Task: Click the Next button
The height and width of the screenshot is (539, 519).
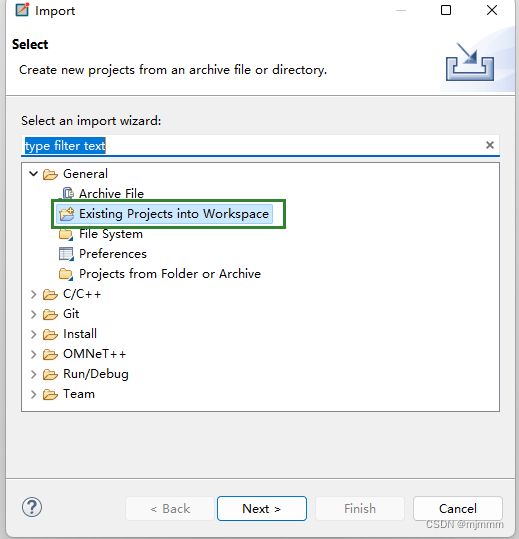Action: (x=262, y=508)
